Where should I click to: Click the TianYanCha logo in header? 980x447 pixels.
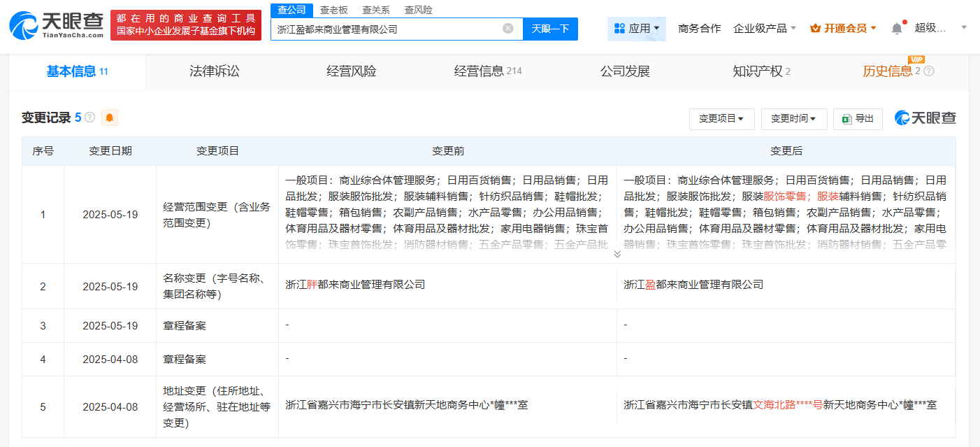tap(55, 25)
